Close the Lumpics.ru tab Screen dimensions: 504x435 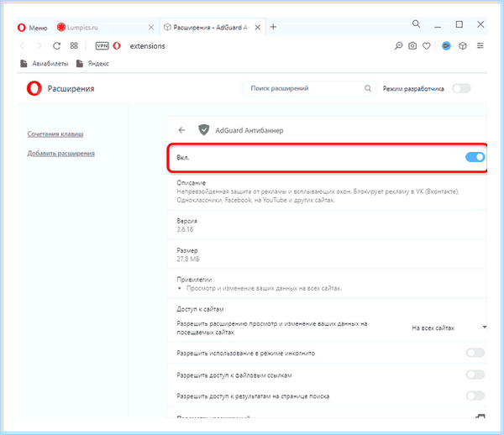(x=151, y=28)
